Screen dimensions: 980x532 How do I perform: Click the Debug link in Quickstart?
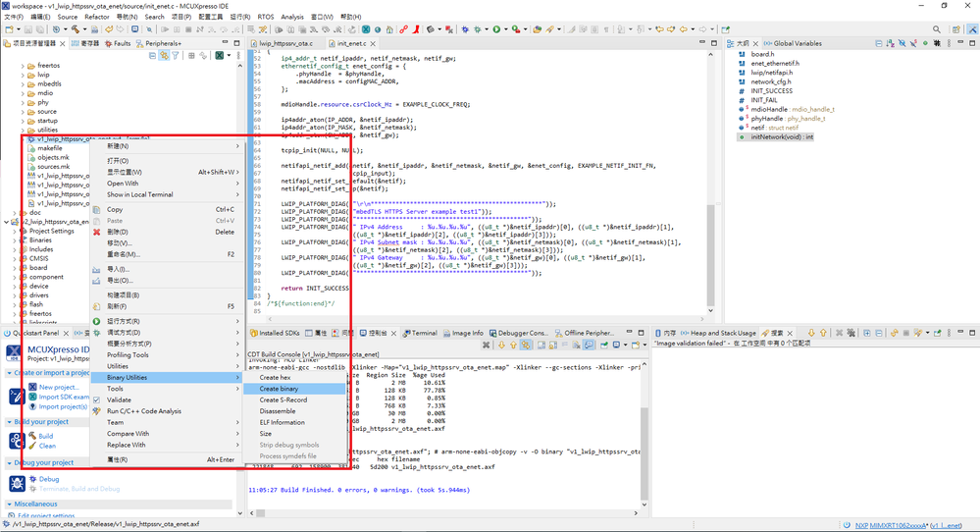[49, 479]
